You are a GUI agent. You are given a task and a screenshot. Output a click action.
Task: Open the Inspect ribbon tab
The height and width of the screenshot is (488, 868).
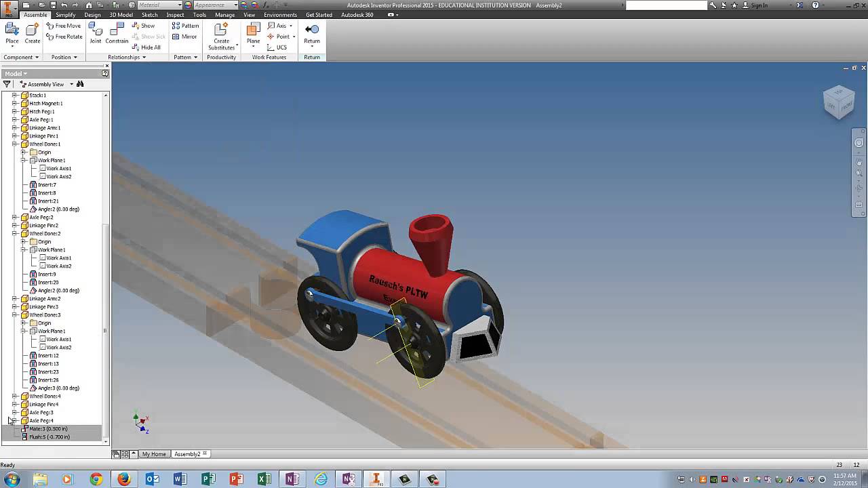(x=175, y=15)
